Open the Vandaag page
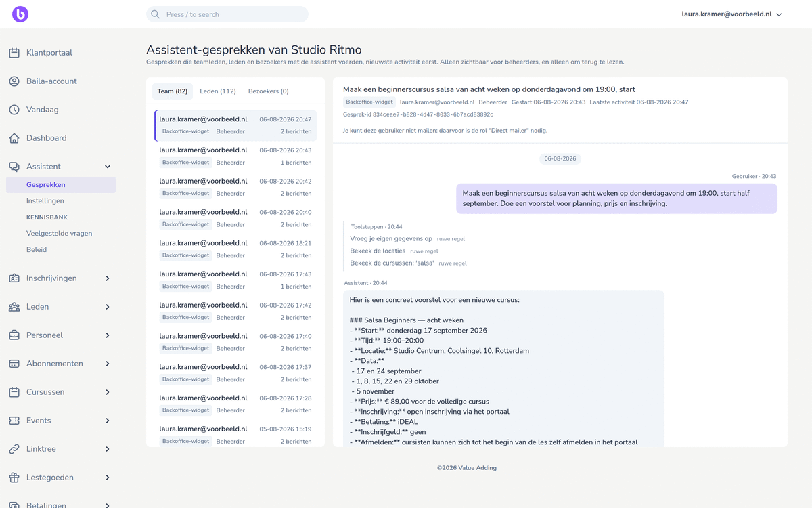 click(x=43, y=110)
